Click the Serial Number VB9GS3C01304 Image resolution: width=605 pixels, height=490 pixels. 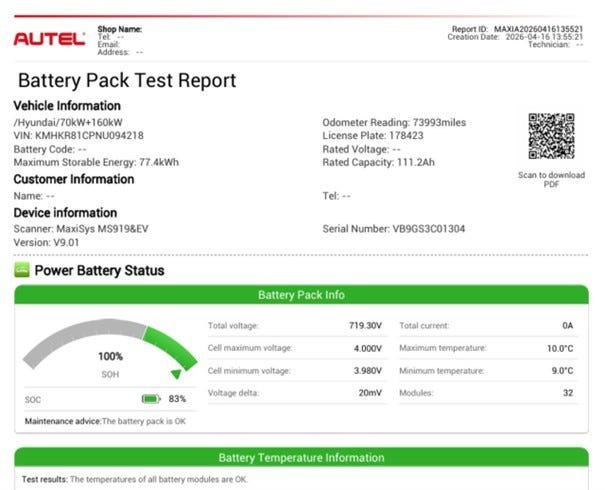coord(394,229)
